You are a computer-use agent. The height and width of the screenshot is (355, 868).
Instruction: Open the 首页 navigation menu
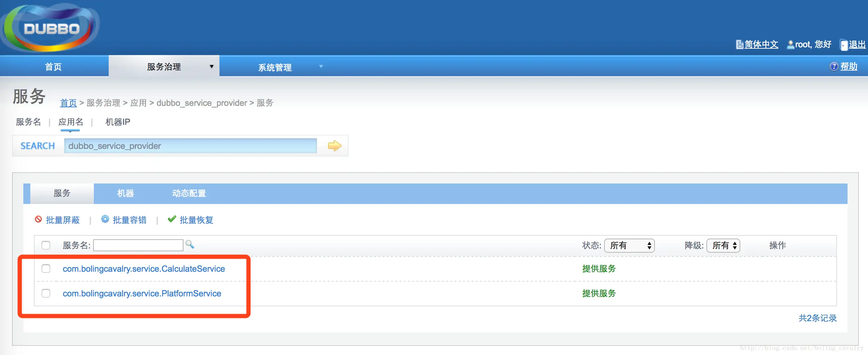(x=54, y=66)
